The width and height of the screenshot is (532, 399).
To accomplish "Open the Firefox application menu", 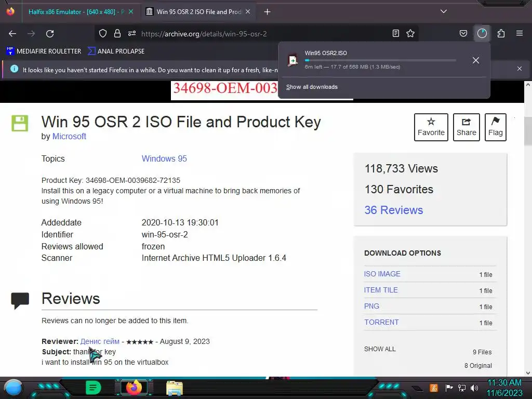I will click(520, 33).
